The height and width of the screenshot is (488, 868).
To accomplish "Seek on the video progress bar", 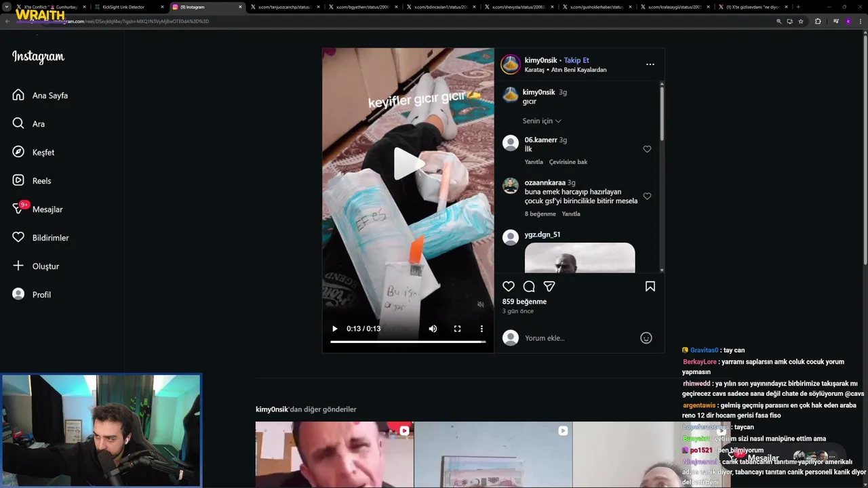I will click(x=408, y=342).
